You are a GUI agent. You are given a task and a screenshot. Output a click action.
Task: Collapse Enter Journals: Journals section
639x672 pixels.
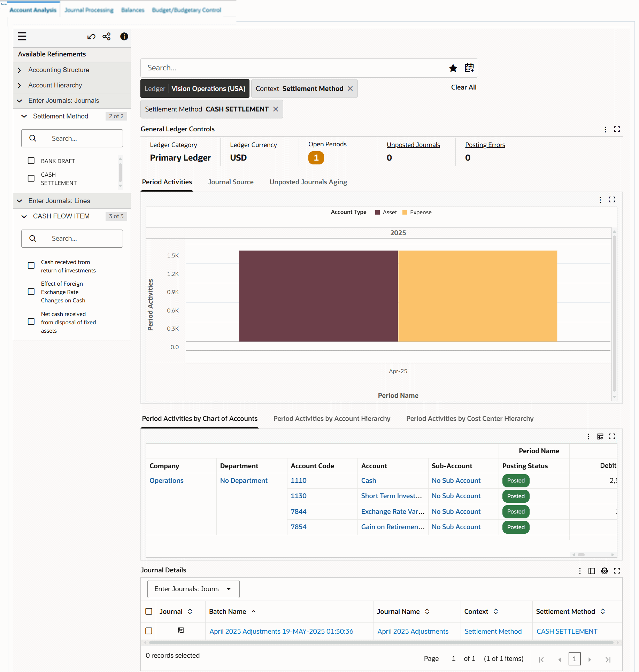(x=20, y=101)
